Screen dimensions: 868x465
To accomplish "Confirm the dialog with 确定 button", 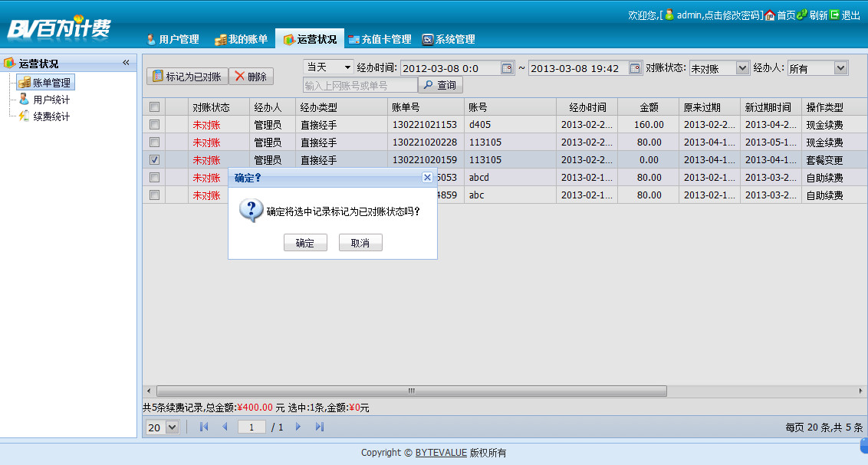I will point(305,243).
